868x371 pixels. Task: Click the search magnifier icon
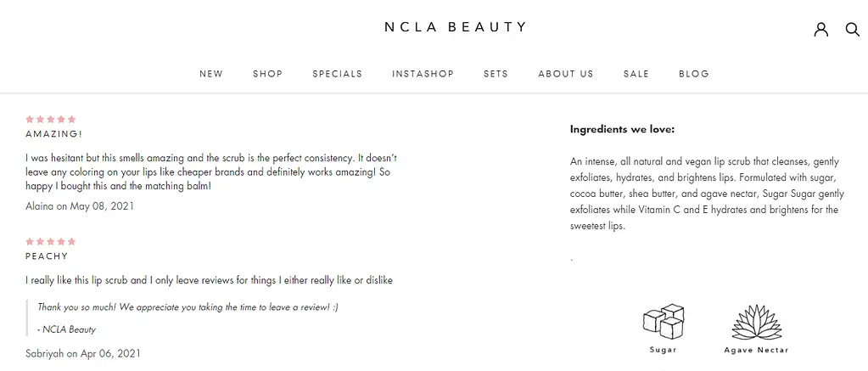click(853, 30)
